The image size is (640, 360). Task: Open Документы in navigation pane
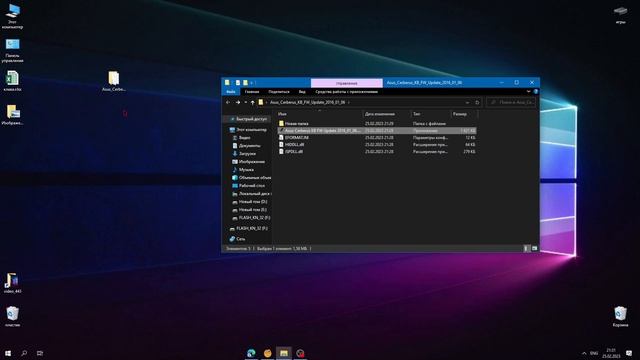247,146
